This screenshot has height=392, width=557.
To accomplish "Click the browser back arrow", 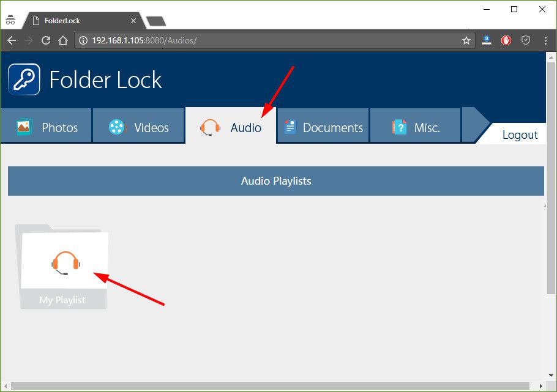I will click(12, 40).
